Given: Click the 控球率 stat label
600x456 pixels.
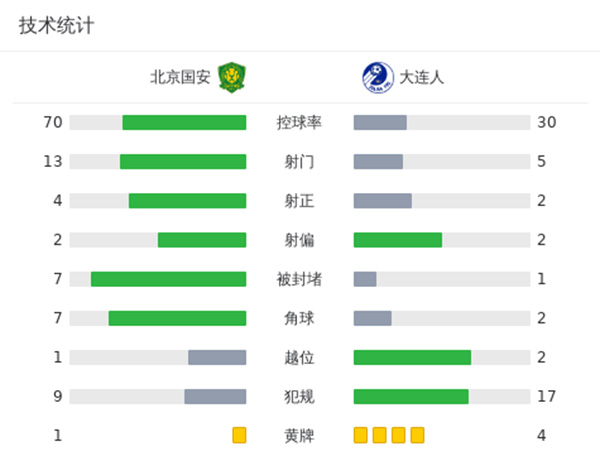Looking at the screenshot, I should [x=299, y=122].
